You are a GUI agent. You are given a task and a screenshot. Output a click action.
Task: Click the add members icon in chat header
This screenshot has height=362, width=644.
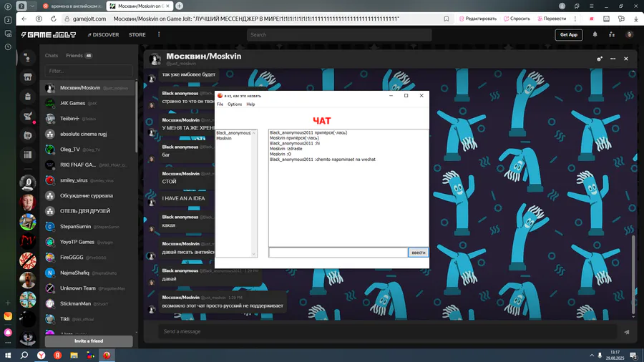tap(600, 59)
